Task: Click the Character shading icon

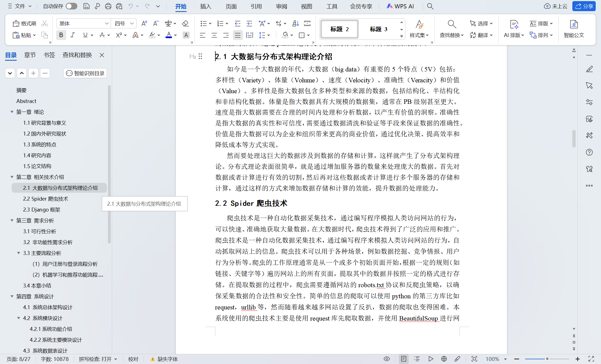Action: [186, 35]
